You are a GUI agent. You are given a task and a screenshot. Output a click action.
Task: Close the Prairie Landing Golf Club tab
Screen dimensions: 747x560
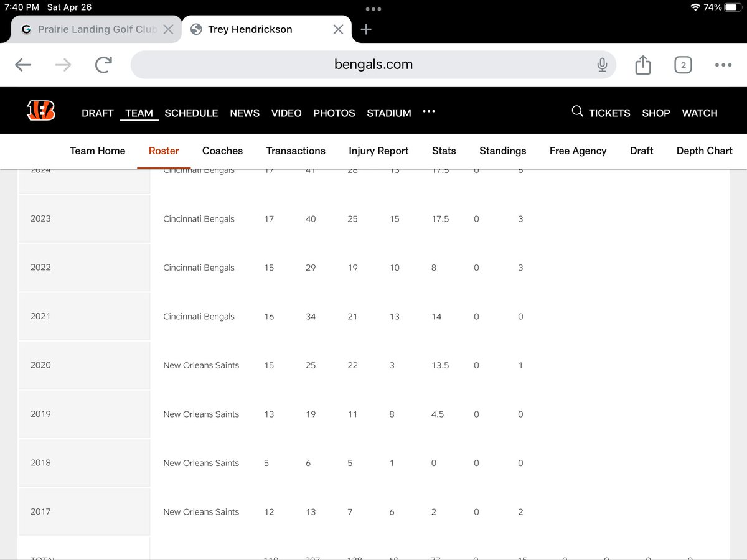168,29
